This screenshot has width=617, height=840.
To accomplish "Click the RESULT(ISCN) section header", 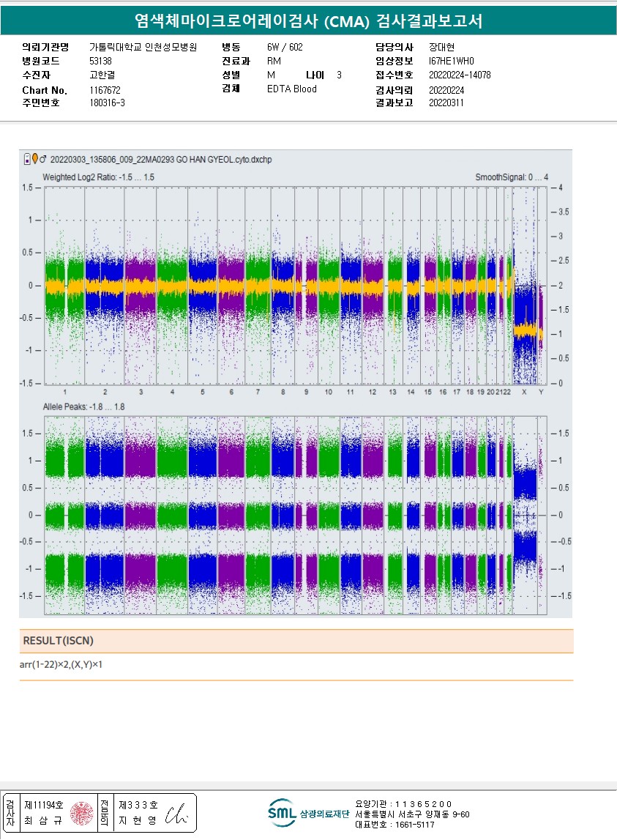I will tap(59, 641).
